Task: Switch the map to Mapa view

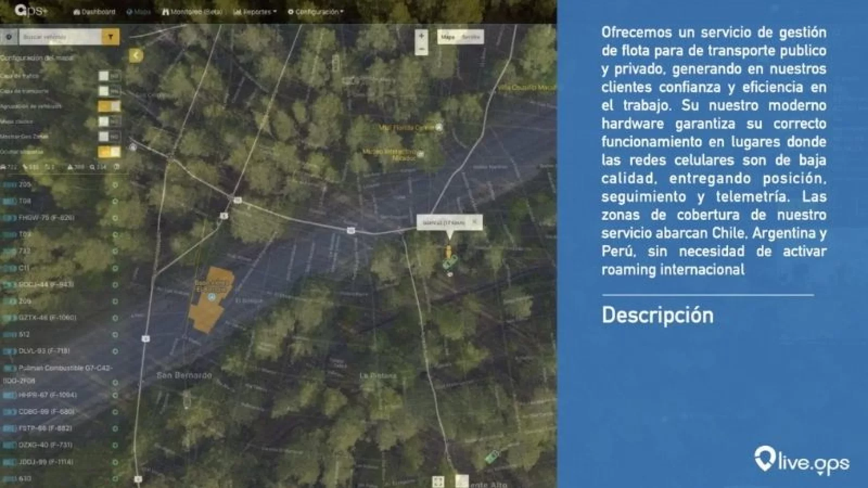Action: (448, 37)
